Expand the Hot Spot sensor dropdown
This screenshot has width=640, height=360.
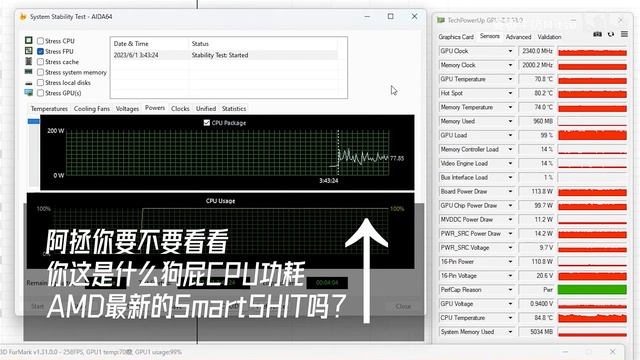(x=510, y=93)
